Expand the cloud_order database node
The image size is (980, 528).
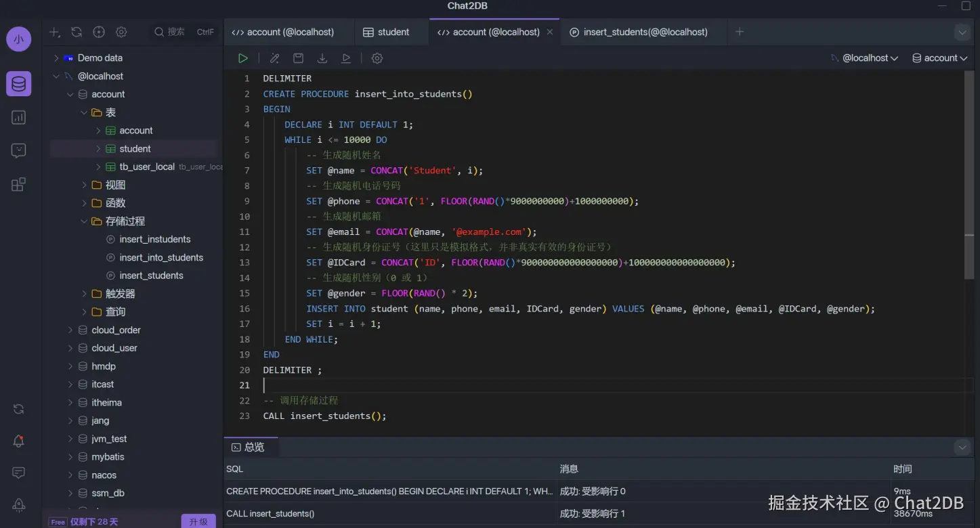pos(70,330)
